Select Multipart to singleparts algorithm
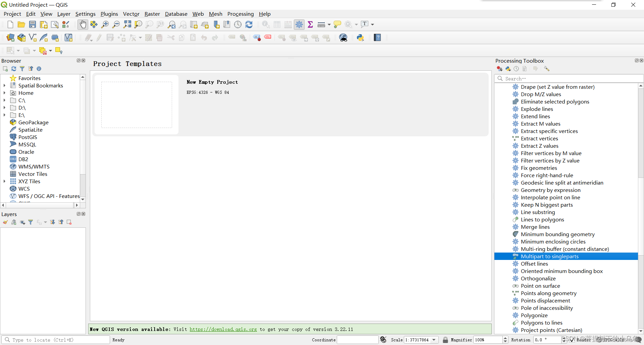 [x=566, y=256]
